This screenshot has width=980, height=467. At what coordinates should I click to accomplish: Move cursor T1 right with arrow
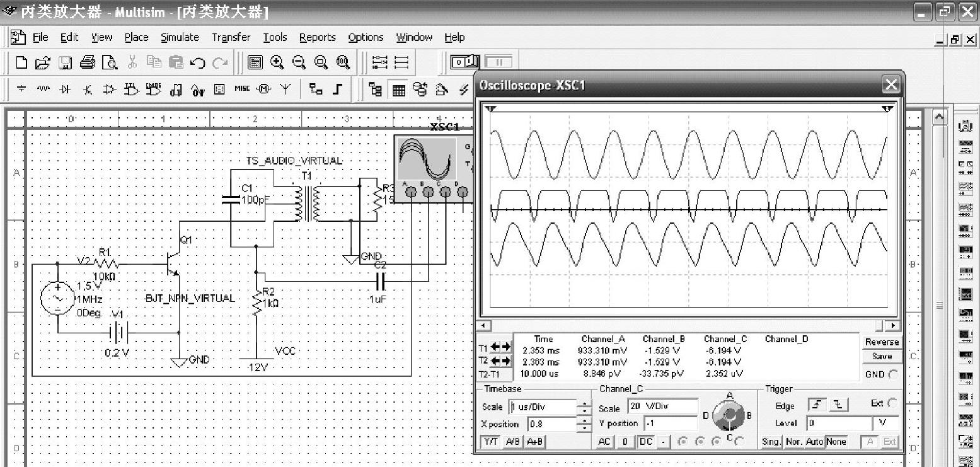coord(506,347)
